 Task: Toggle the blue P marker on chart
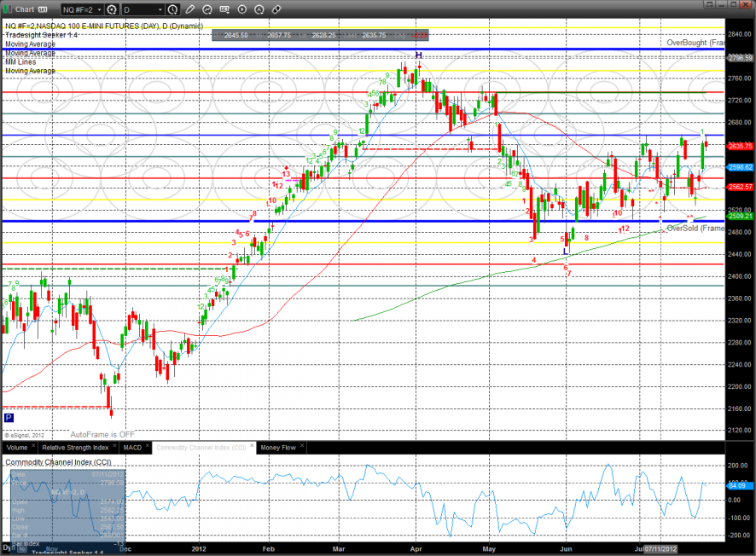[9, 418]
